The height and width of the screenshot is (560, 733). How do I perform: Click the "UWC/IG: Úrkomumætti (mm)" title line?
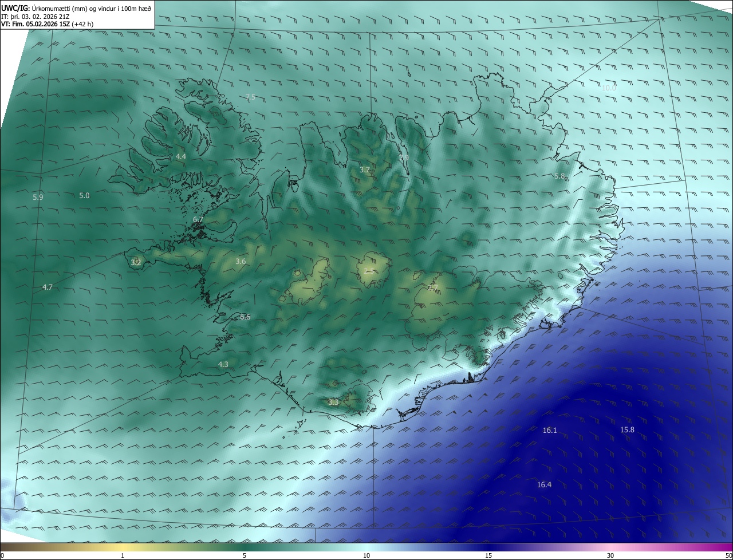(76, 7)
